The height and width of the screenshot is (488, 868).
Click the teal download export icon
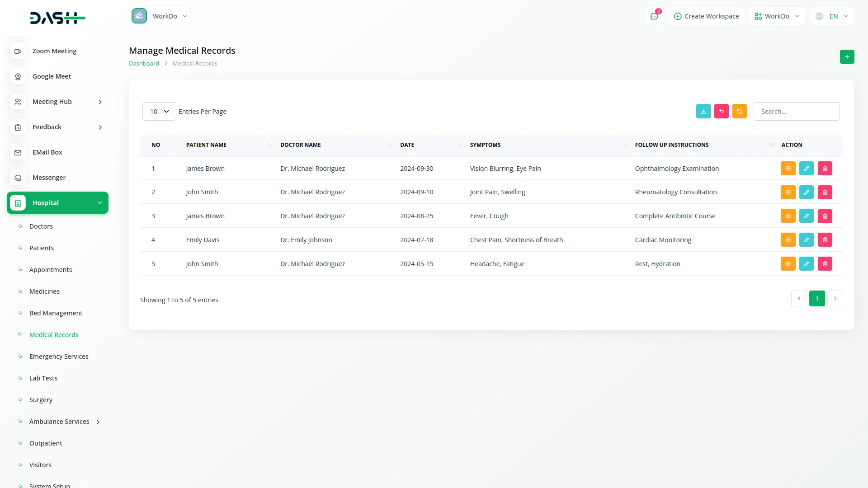(703, 111)
